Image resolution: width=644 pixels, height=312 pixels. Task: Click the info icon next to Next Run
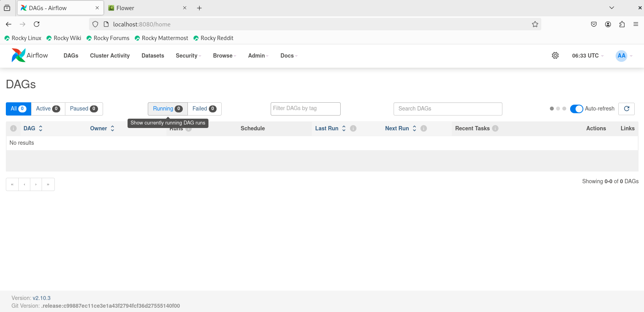pyautogui.click(x=424, y=128)
